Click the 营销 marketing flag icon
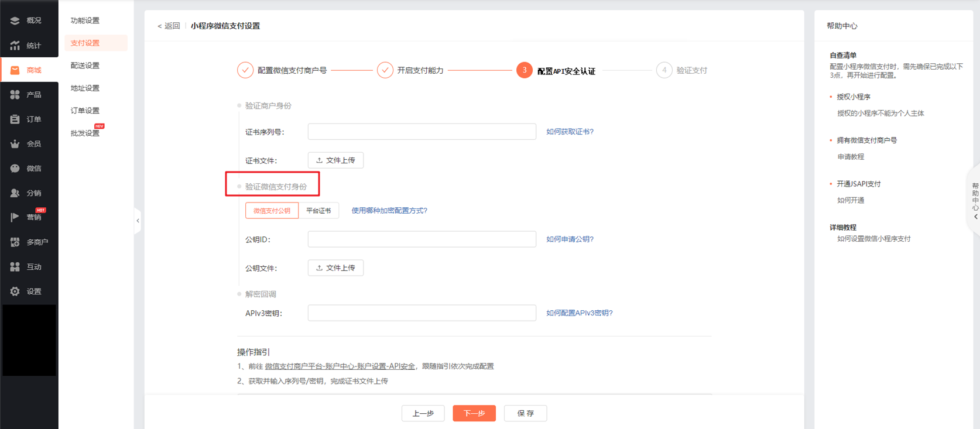Screen dimensions: 980x429 click(x=15, y=217)
